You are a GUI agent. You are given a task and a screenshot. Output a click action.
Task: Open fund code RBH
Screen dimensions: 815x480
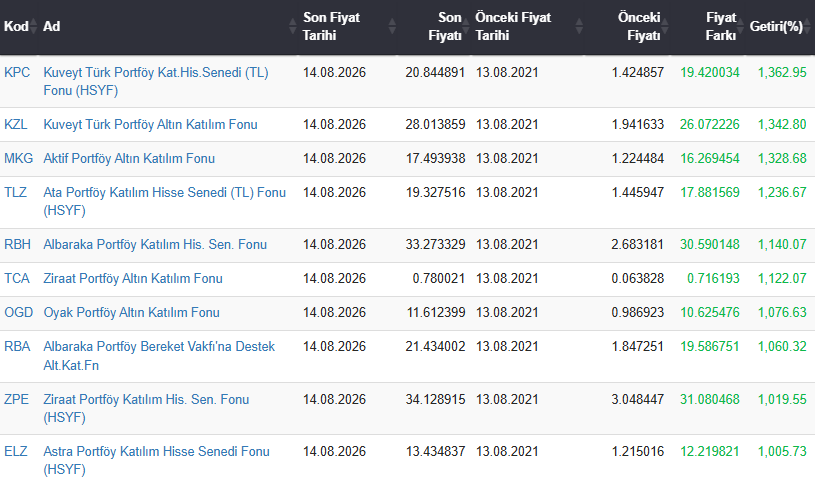point(17,244)
